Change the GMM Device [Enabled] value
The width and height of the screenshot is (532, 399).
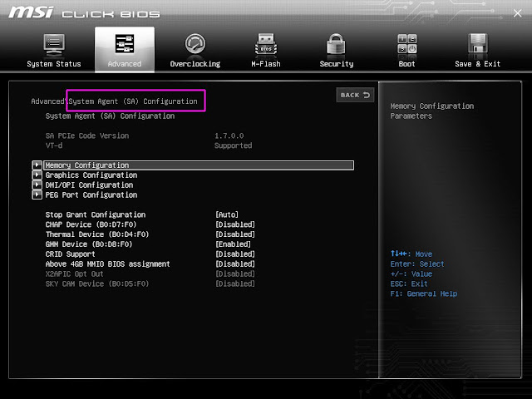(x=233, y=244)
